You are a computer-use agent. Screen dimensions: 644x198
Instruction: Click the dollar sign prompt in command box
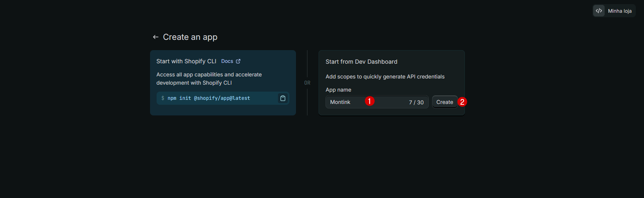[163, 98]
